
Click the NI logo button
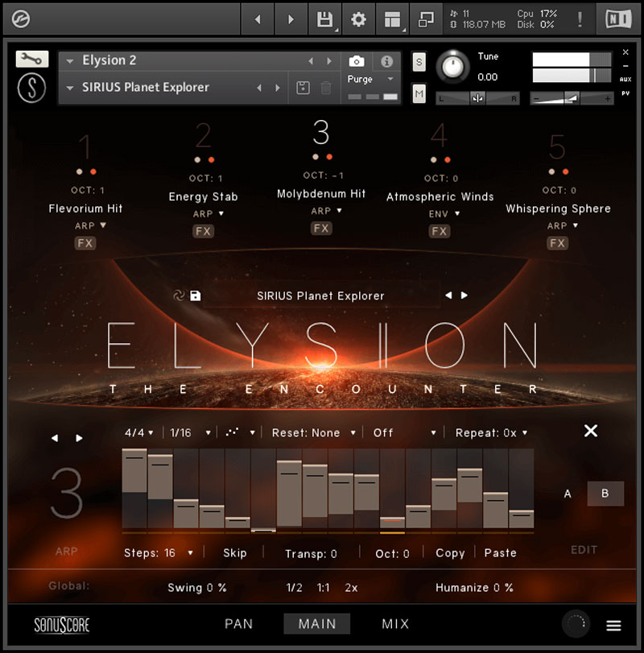[618, 19]
